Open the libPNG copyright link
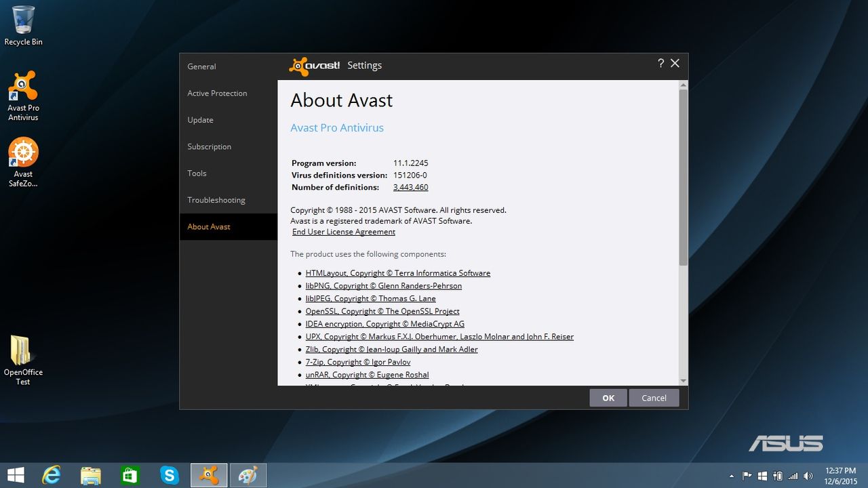The width and height of the screenshot is (868, 488). coord(384,286)
